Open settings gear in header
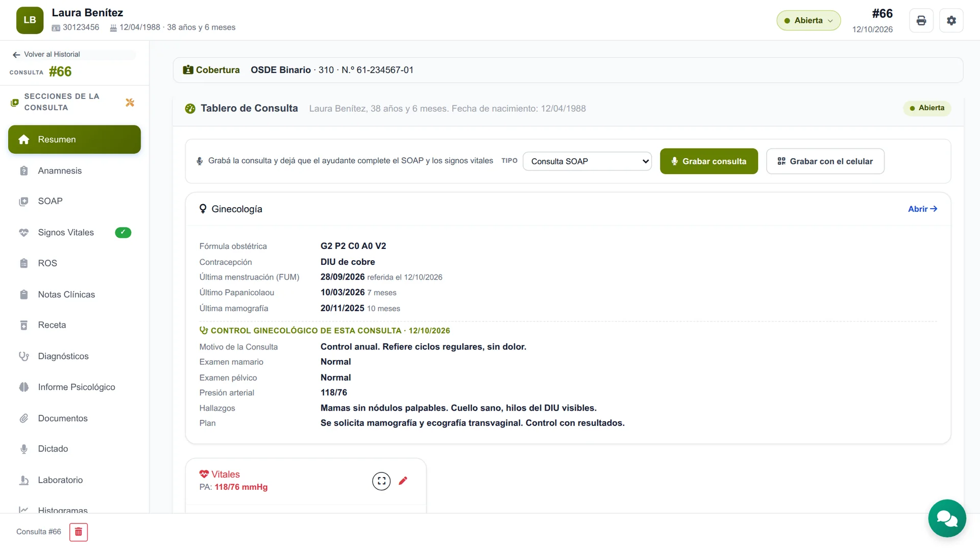The height and width of the screenshot is (551, 980). [951, 20]
